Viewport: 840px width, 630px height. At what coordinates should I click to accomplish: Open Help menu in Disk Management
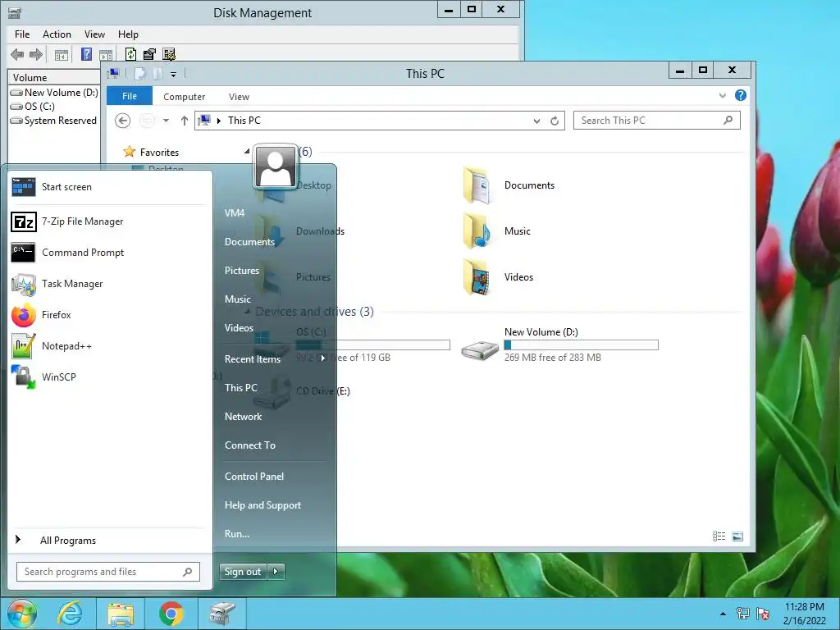pos(128,34)
